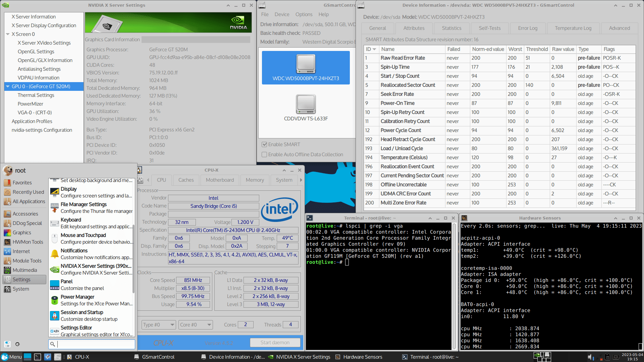Viewport: 644px width, 362px height.
Task: Launch Power Manager settings
Action: point(91,300)
